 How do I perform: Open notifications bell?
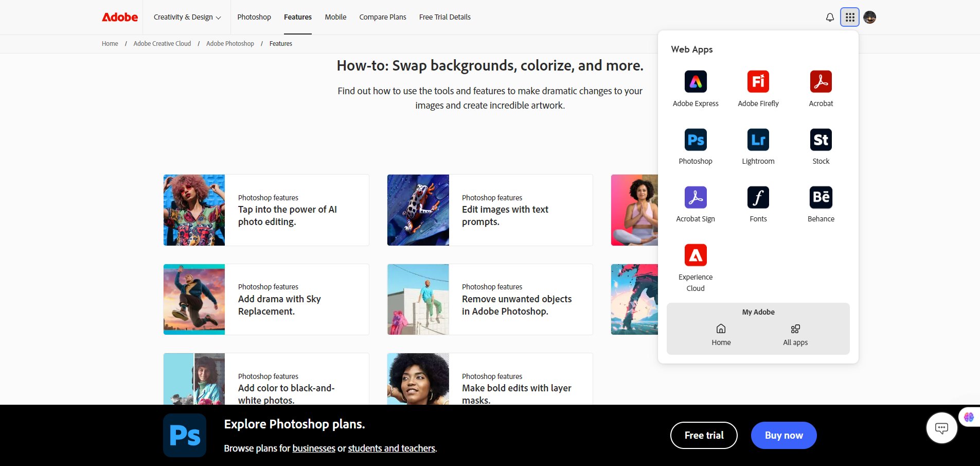point(830,18)
